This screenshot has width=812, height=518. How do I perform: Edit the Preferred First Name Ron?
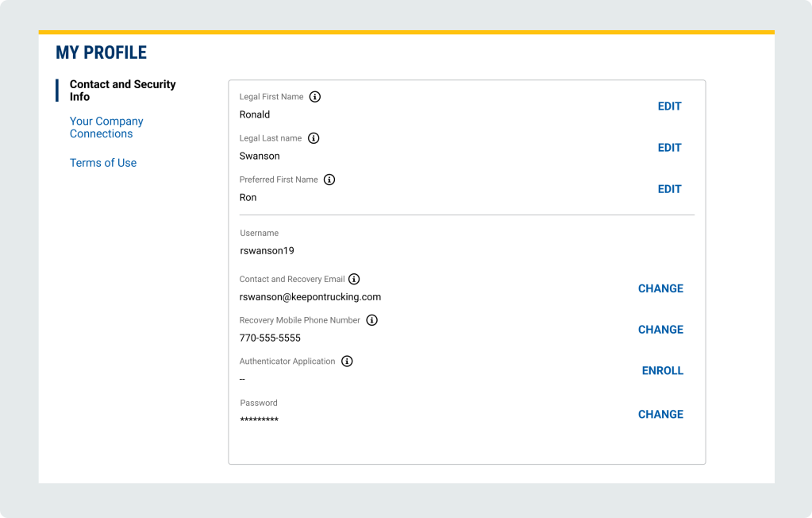669,189
